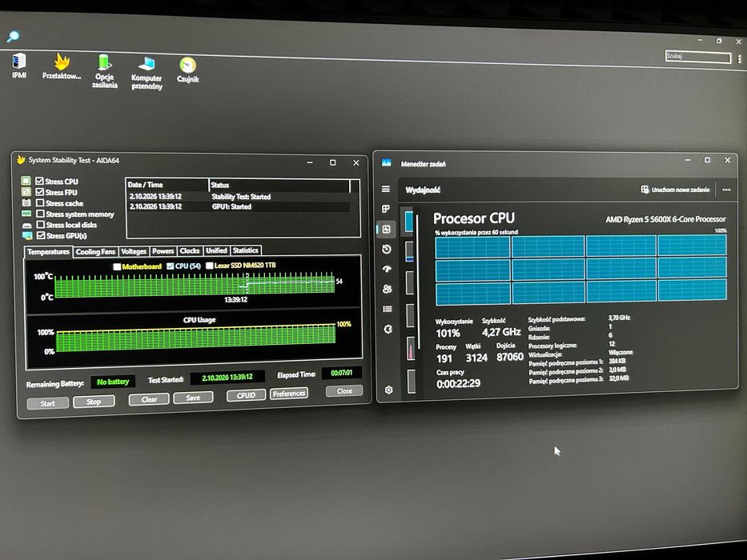747x560 pixels.
Task: Show Motherboard temperature in the graph
Action: (117, 266)
